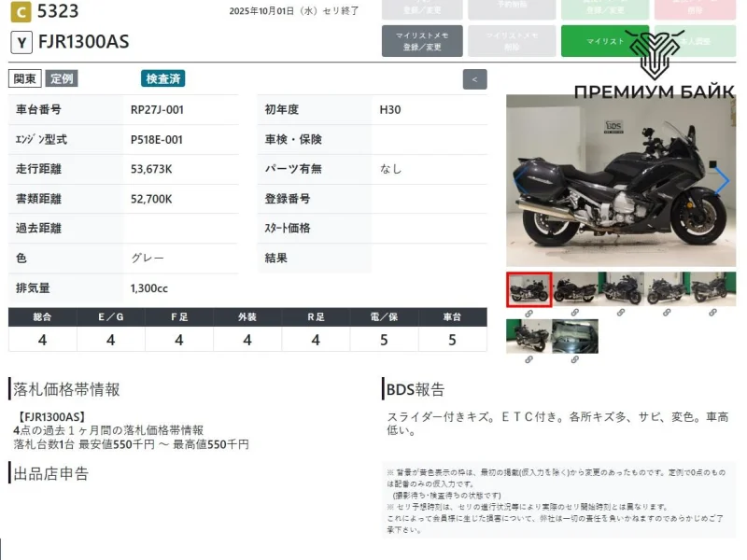Collapse panel using the '<' chevron button

(474, 79)
